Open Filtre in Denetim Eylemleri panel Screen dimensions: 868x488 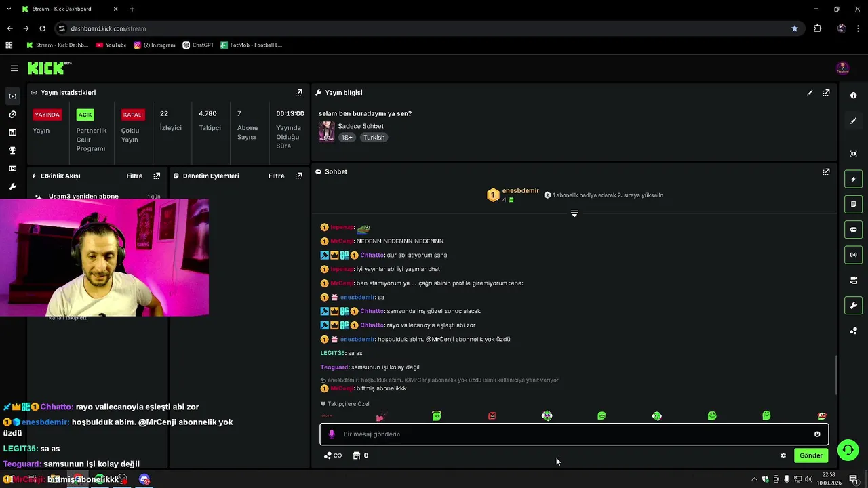[x=276, y=176]
